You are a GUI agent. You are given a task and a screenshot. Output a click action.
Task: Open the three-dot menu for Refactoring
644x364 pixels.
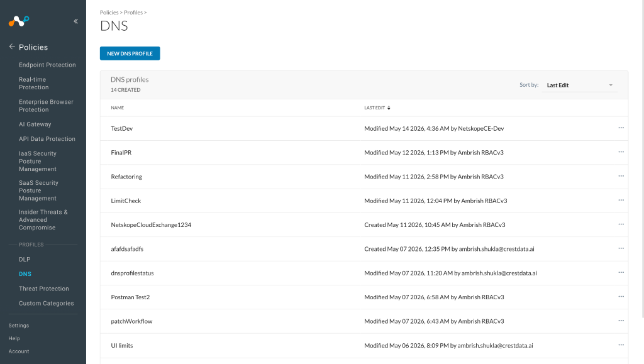pos(621,177)
